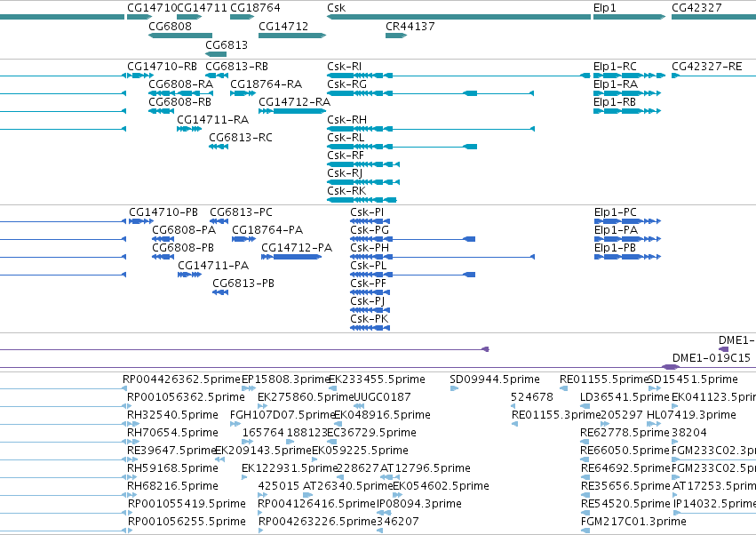Click the Elp1 gene feature
This screenshot has height=535, width=756.
coord(629,17)
